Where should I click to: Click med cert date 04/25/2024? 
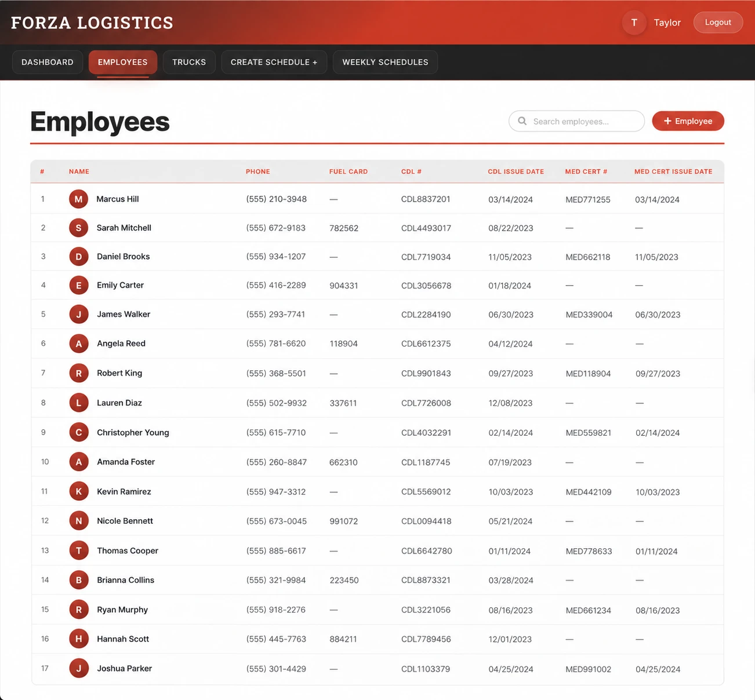[x=658, y=669]
